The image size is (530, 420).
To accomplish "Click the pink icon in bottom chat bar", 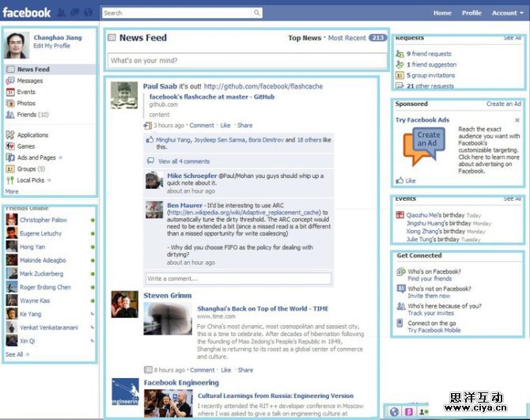I will click(x=409, y=411).
